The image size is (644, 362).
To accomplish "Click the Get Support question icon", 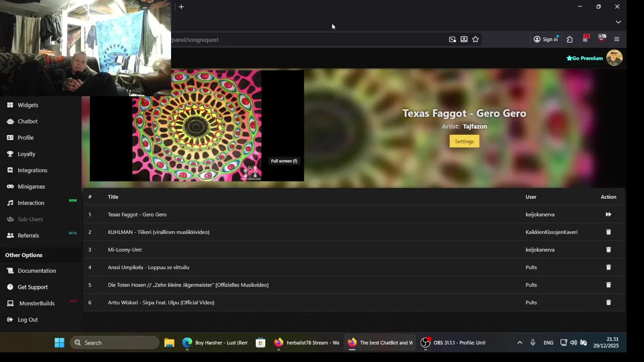I will tap(10, 287).
